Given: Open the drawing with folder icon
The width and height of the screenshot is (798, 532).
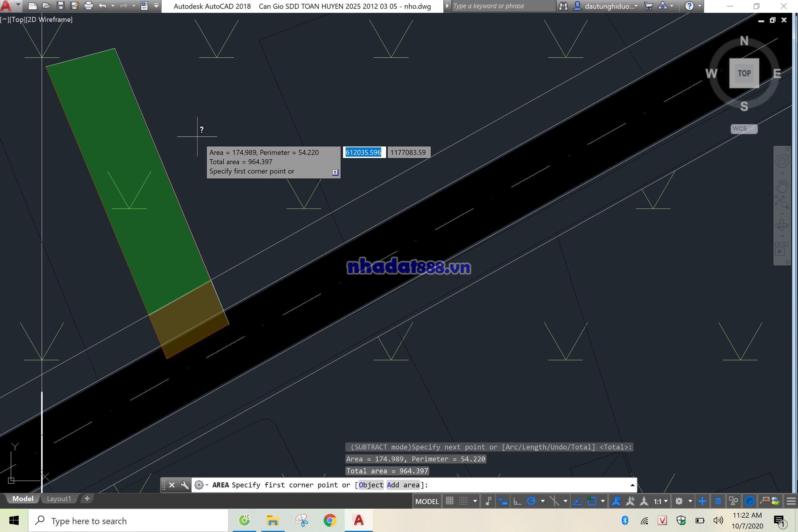Looking at the screenshot, I should click(x=46, y=6).
